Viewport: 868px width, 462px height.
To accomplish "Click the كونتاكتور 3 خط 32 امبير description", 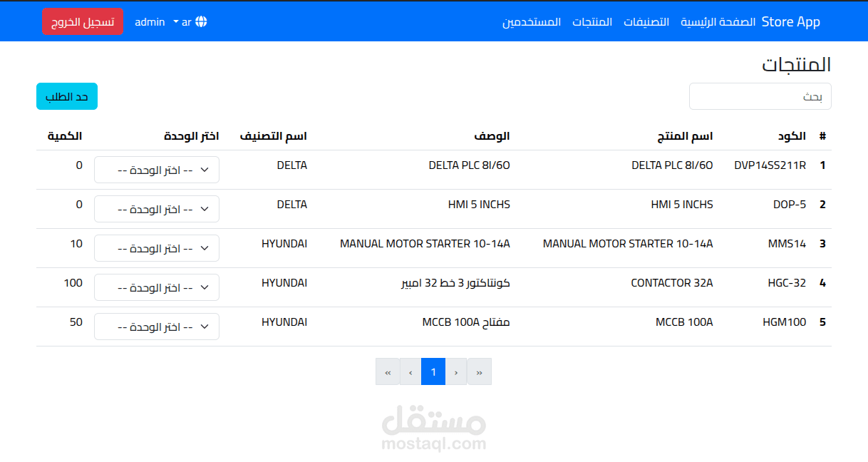I will pos(455,283).
